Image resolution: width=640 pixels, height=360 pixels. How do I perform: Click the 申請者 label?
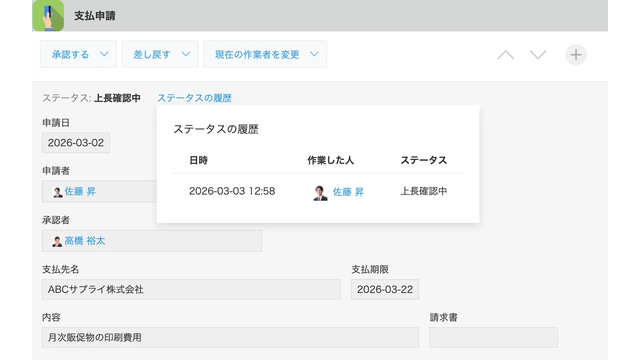56,171
